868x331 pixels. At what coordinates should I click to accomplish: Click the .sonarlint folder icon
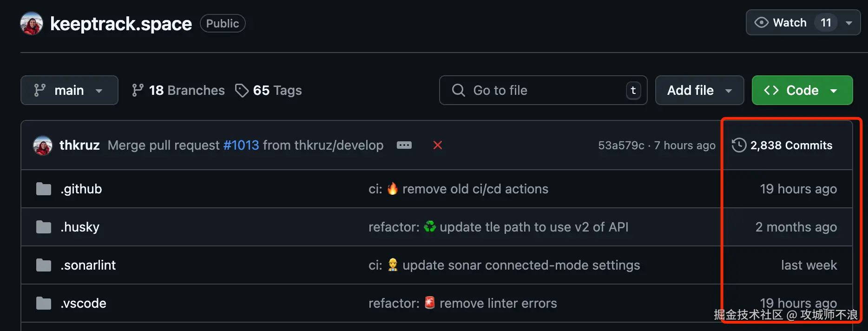tap(44, 265)
